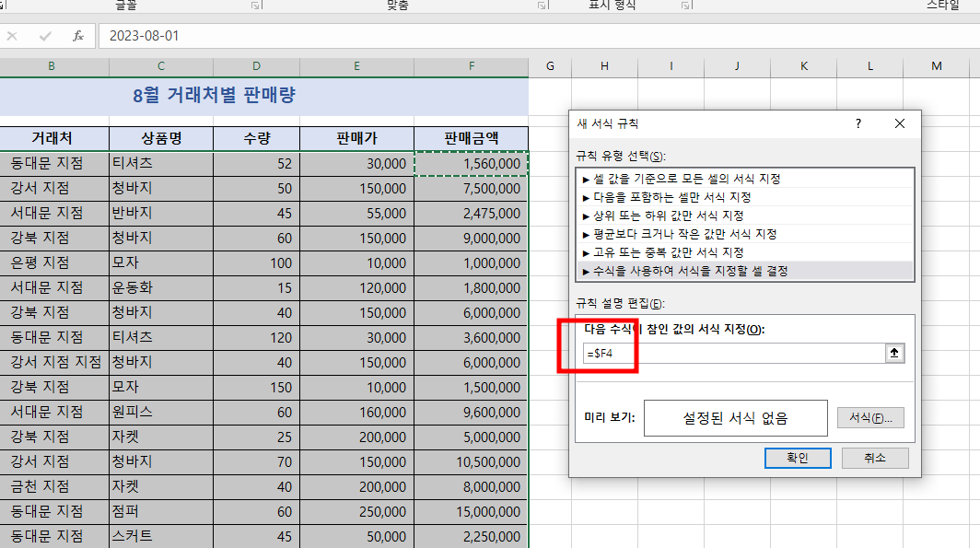The image size is (980, 548).
Task: Select the 스커트 product cell
Action: [x=161, y=537]
